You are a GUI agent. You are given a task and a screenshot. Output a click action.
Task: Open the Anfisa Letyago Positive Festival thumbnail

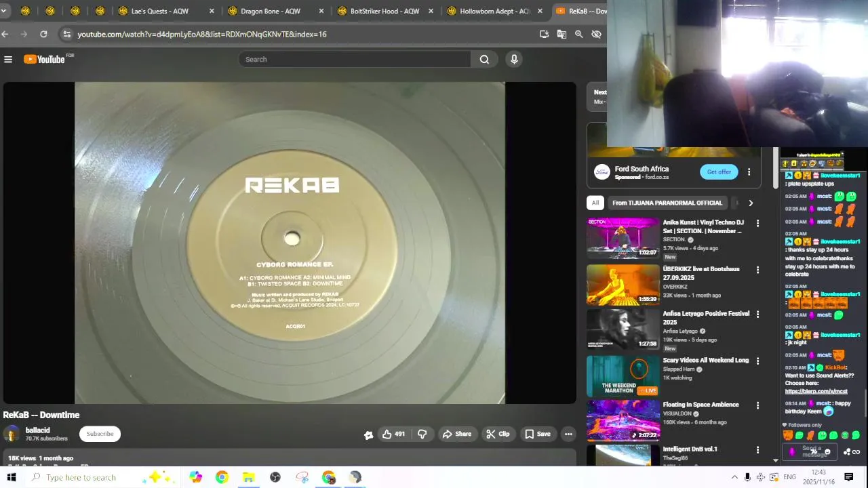coord(623,329)
